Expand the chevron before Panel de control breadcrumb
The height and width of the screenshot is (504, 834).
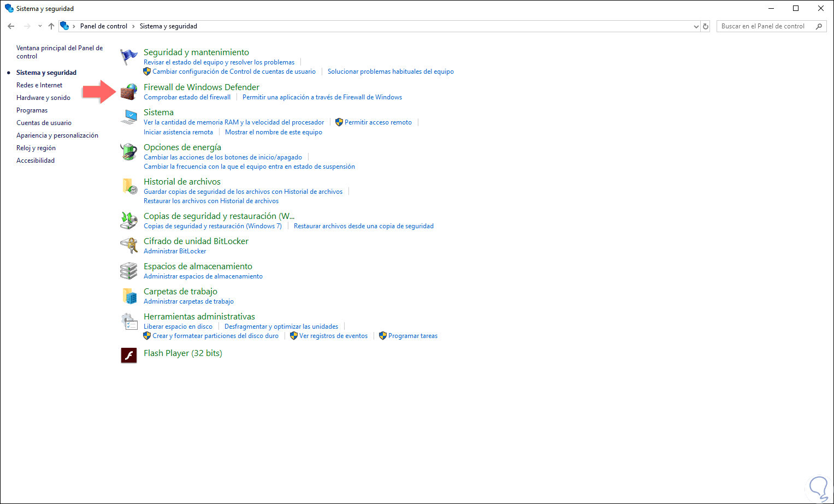pos(74,26)
